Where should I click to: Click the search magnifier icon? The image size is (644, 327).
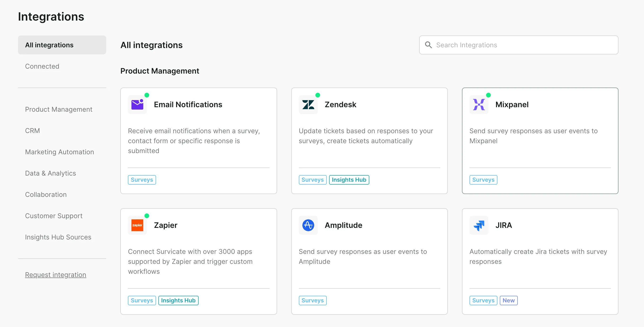click(428, 45)
